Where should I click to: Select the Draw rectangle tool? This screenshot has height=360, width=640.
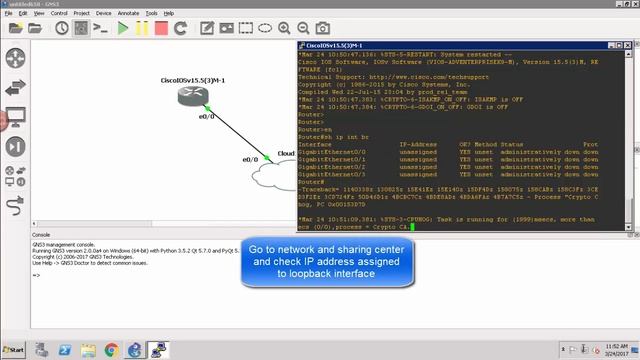(246, 28)
